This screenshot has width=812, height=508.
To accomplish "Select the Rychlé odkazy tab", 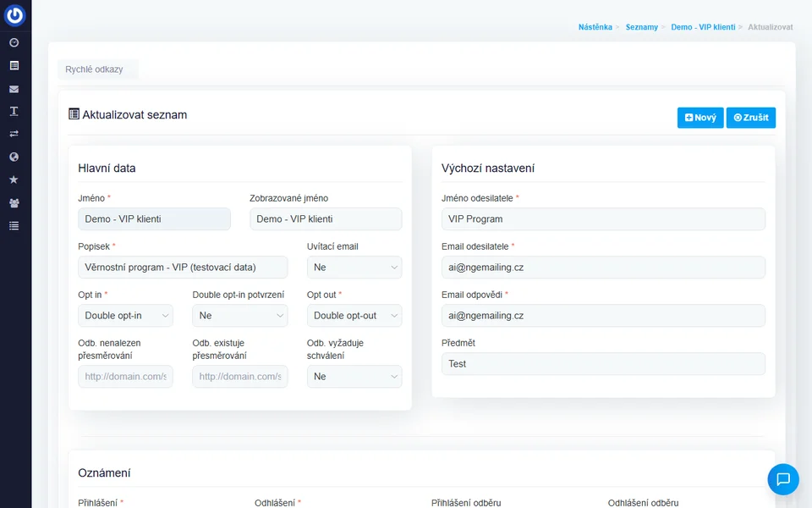I will pos(94,69).
